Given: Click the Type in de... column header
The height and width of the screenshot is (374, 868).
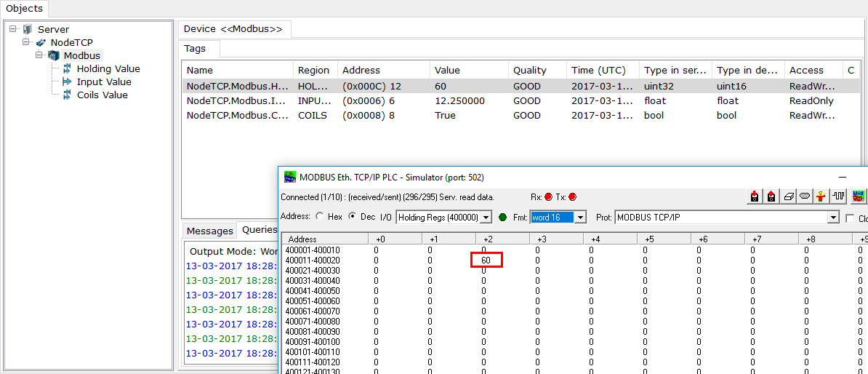Looking at the screenshot, I should coord(748,71).
